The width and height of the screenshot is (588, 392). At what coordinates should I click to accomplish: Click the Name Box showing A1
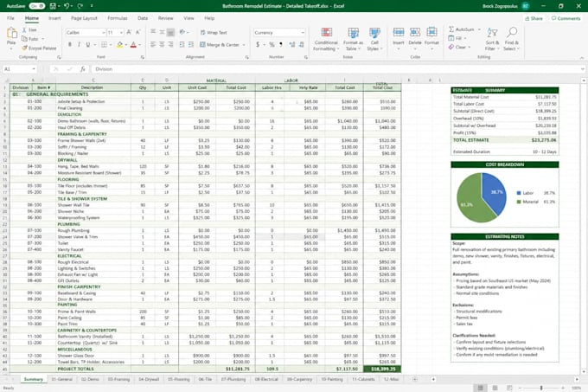point(20,69)
